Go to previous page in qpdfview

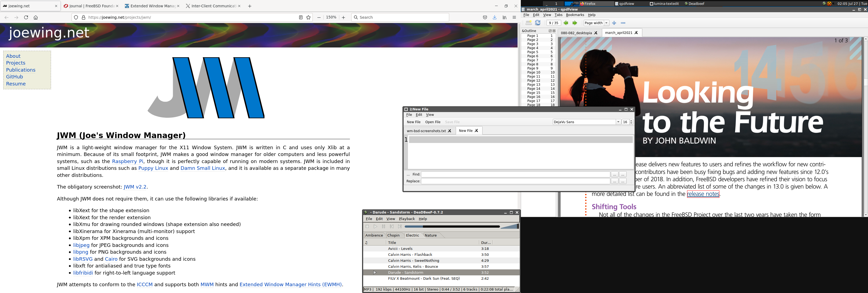566,23
